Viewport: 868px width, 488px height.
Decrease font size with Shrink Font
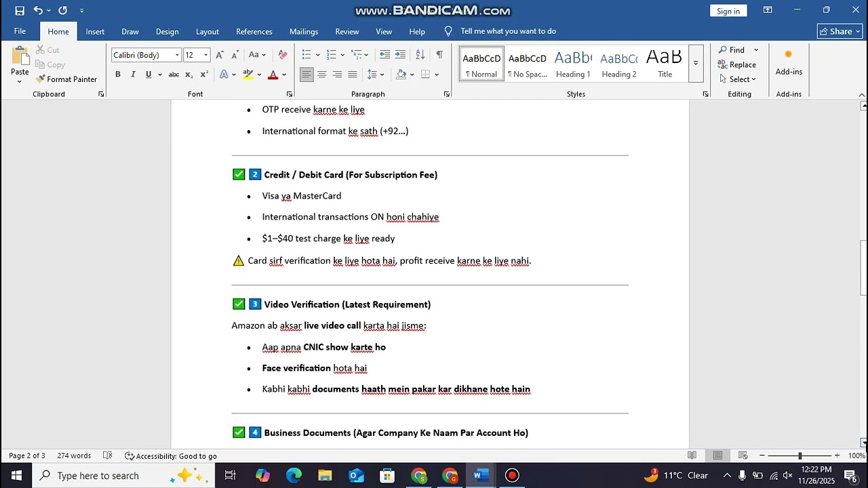click(x=235, y=55)
